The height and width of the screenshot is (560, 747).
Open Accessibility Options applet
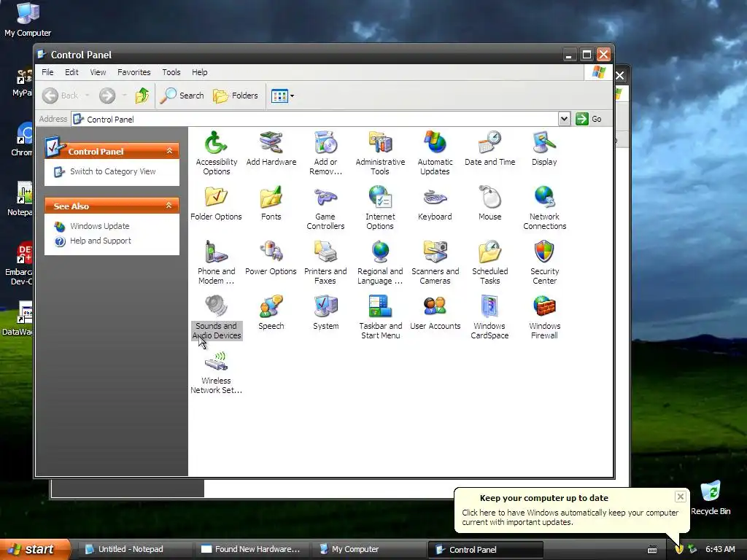point(216,152)
